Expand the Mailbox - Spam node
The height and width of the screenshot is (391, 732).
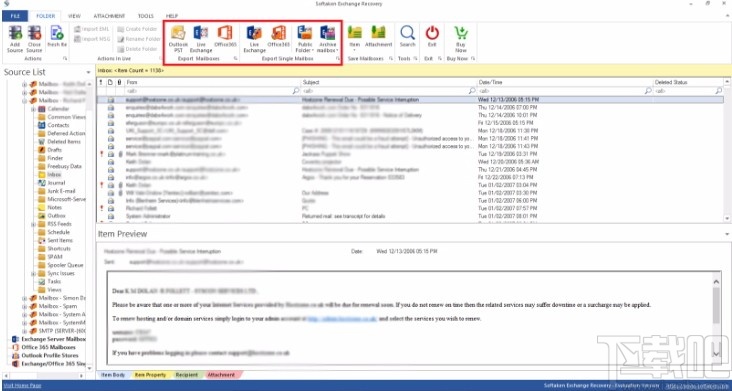[25, 307]
